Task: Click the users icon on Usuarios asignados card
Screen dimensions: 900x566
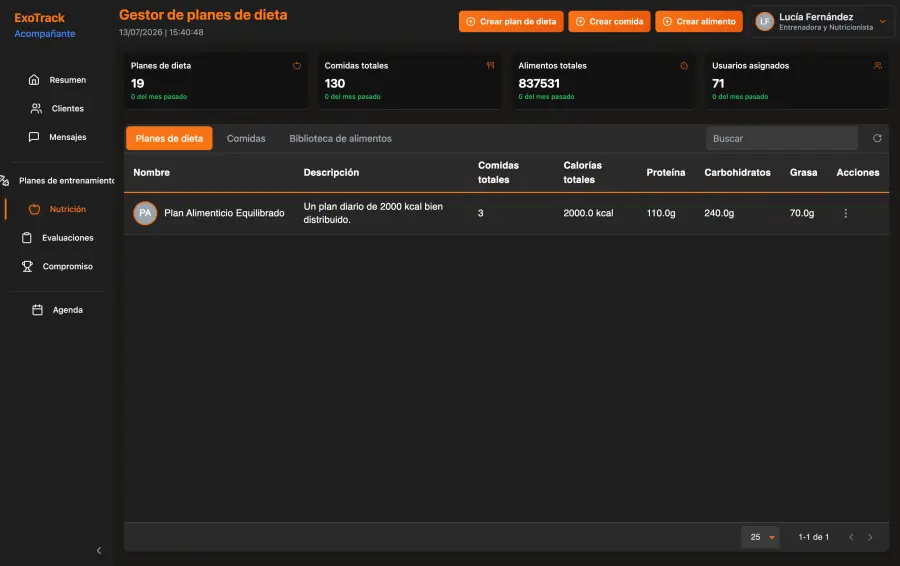Action: pyautogui.click(x=878, y=65)
